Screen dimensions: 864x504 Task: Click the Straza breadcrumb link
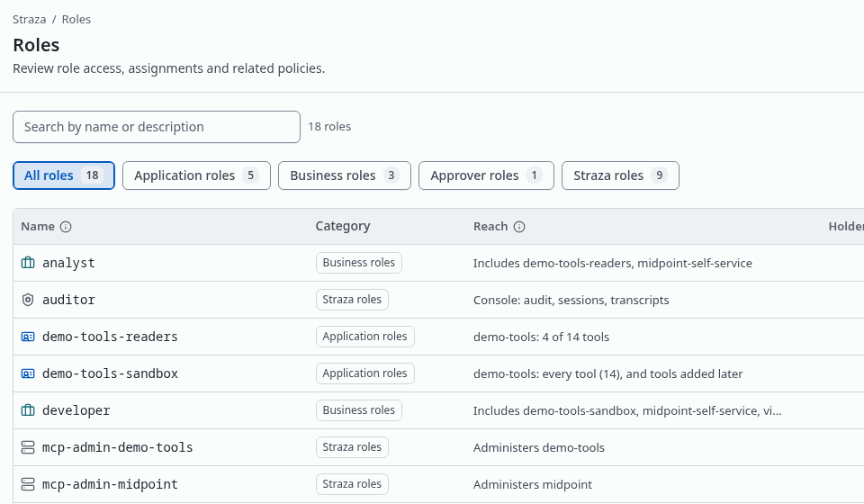click(29, 19)
